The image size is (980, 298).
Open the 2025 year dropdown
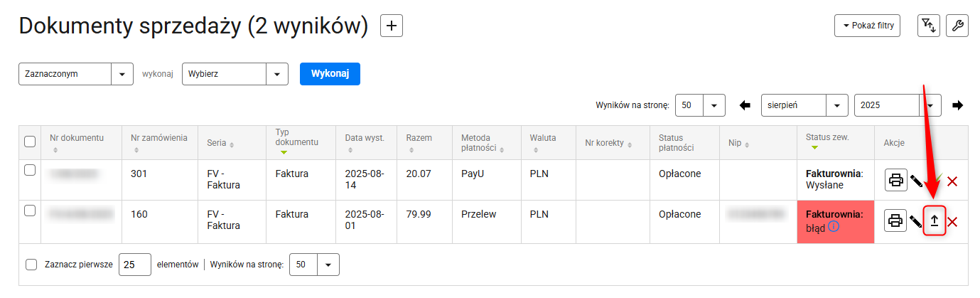tap(898, 105)
